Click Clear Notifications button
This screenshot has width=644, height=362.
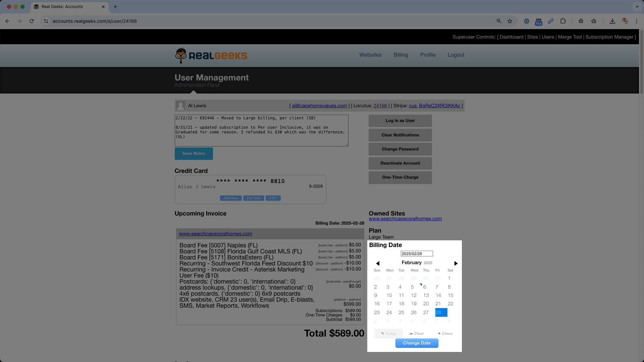pyautogui.click(x=400, y=135)
